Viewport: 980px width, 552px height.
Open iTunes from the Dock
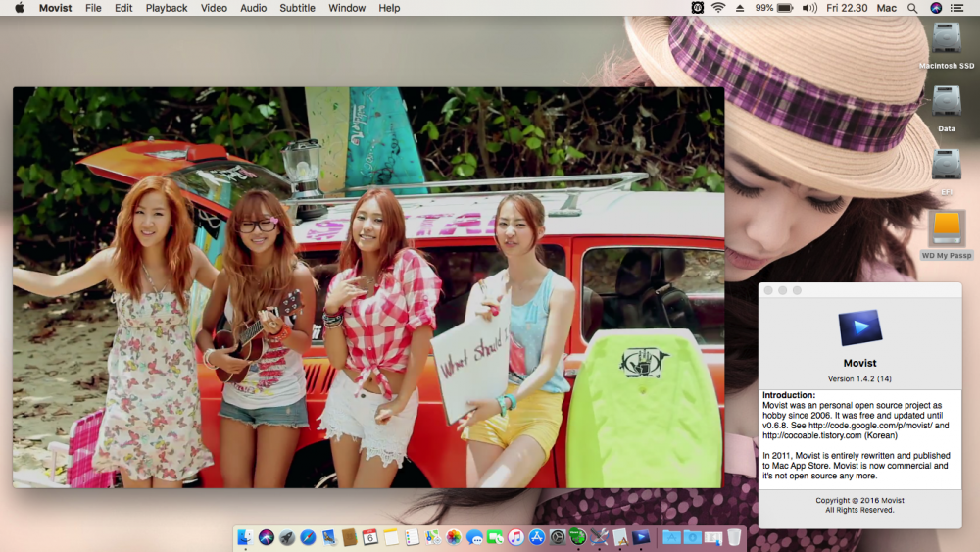[516, 537]
